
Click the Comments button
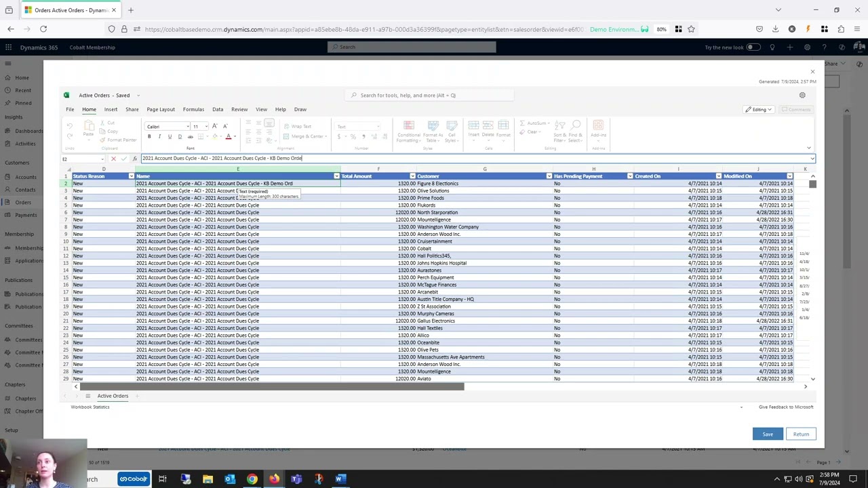pyautogui.click(x=796, y=110)
